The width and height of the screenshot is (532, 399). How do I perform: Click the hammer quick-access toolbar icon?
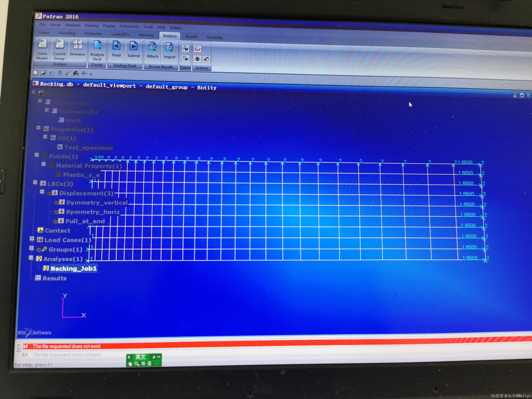coord(76,74)
